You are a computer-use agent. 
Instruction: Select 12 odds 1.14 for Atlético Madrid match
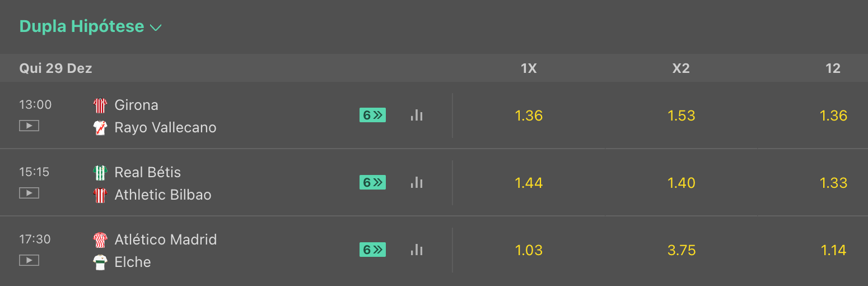click(x=833, y=250)
